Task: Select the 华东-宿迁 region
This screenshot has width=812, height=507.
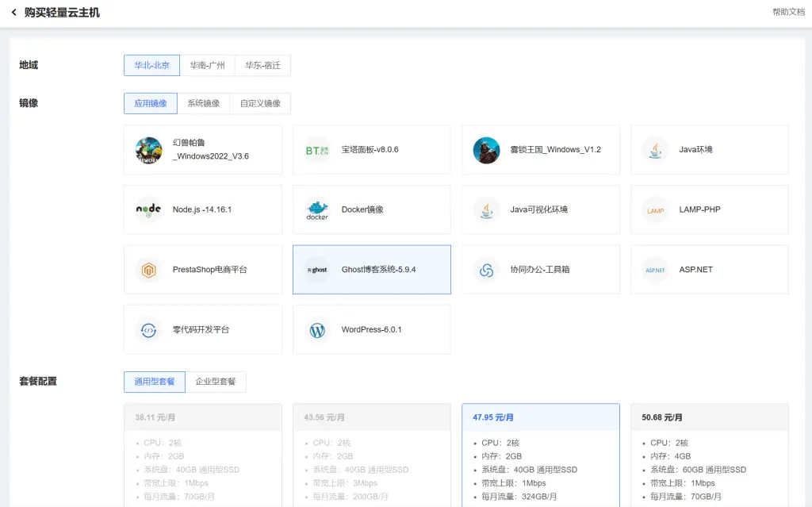Action: (262, 65)
